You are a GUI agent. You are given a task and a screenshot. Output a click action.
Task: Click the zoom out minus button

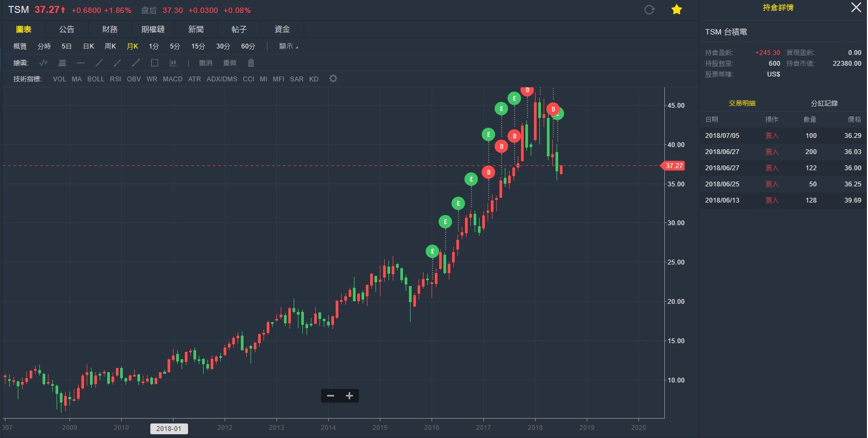pos(331,396)
